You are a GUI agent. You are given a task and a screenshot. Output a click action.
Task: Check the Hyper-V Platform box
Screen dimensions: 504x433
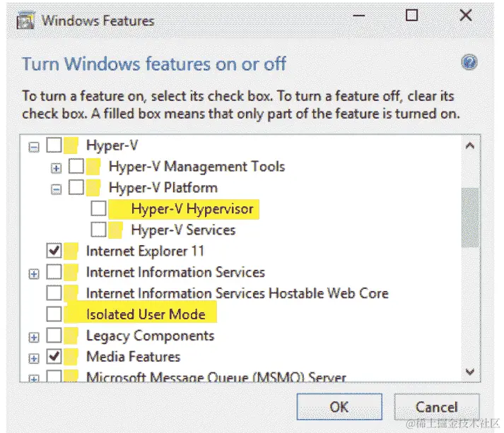(76, 187)
